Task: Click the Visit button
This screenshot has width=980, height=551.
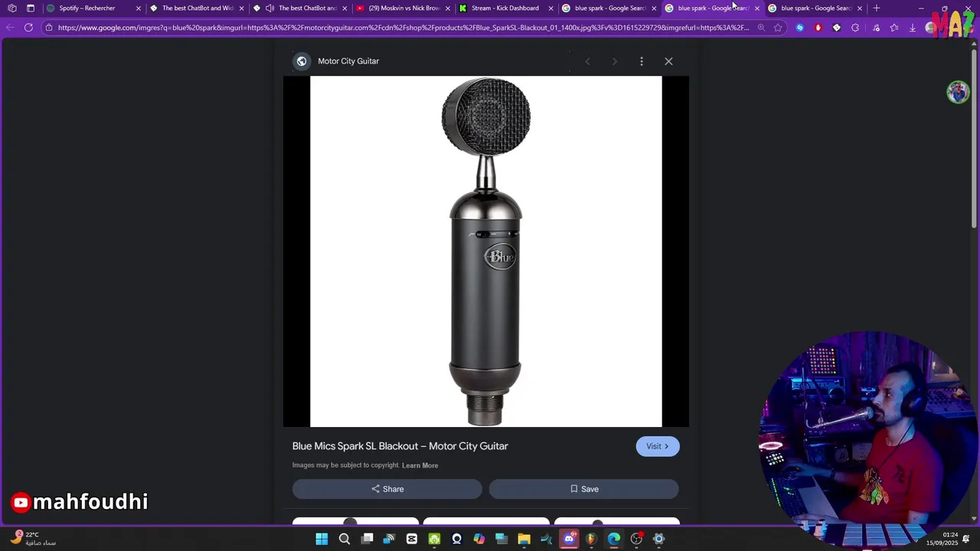Action: point(658,446)
